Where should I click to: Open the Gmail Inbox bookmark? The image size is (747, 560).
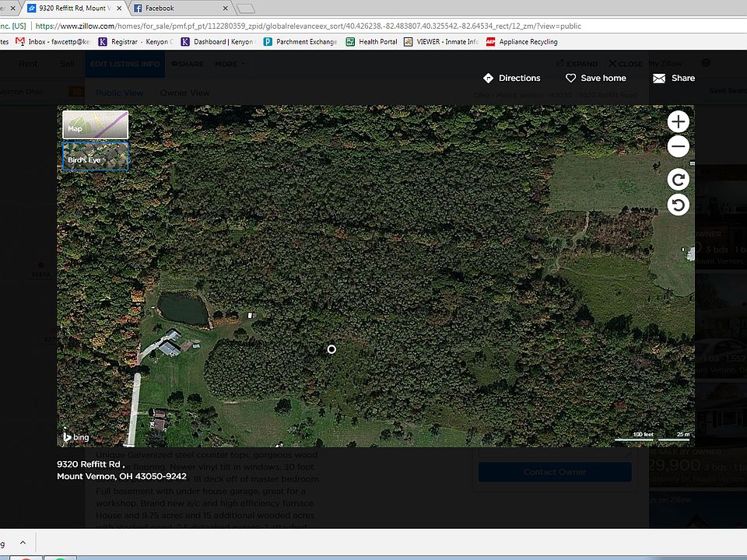click(x=53, y=42)
